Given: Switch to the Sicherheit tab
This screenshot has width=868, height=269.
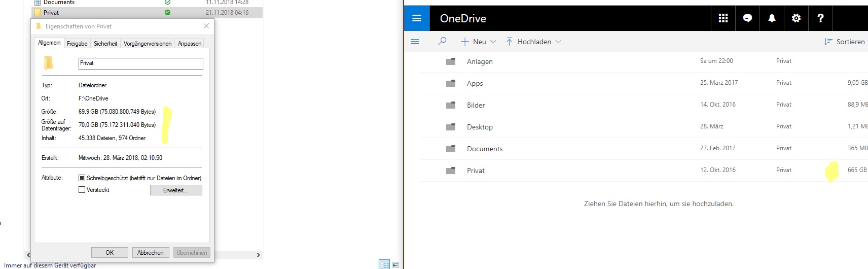Looking at the screenshot, I should click(105, 44).
